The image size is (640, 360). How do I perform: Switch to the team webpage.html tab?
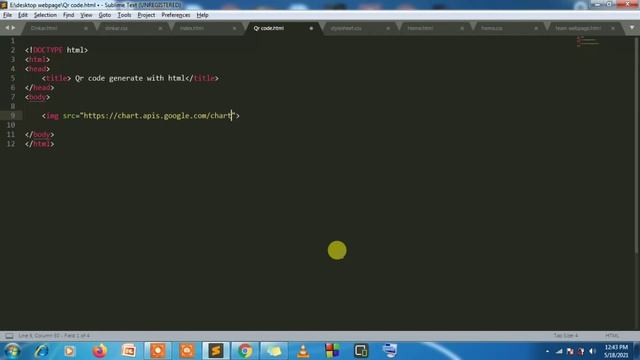tap(578, 28)
